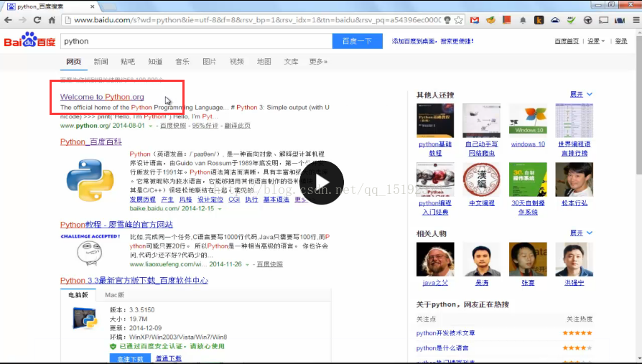Click the cardboard box extension icon
The height and width of the screenshot is (364, 642).
coord(490,19)
